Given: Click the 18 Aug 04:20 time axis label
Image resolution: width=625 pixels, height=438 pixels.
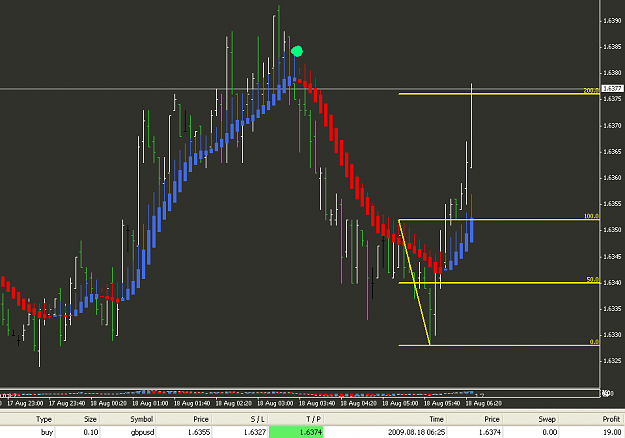Looking at the screenshot, I should [358, 403].
